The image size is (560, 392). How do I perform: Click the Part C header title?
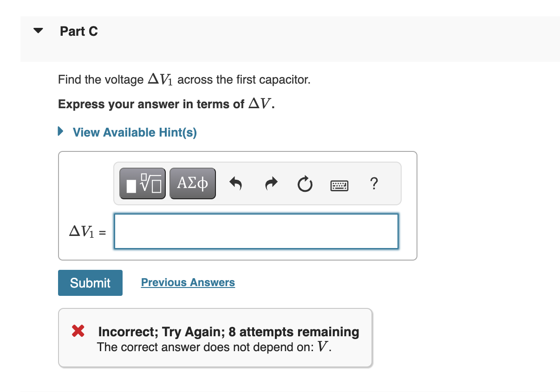[78, 31]
